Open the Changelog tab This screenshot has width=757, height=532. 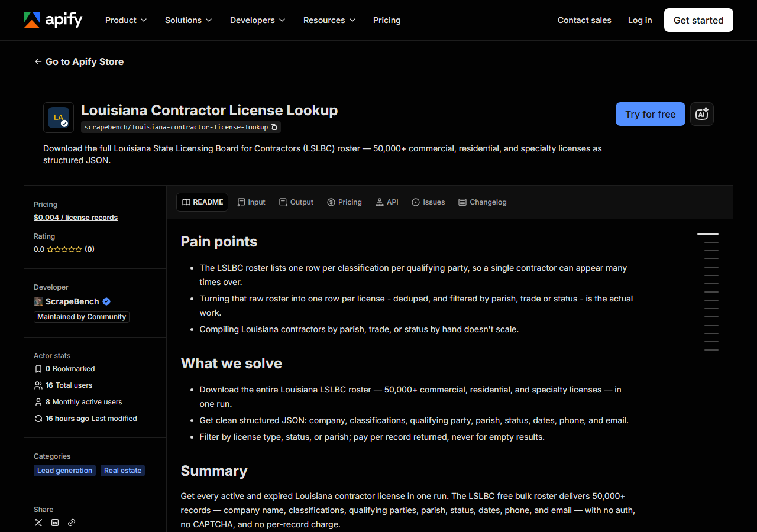coord(483,202)
